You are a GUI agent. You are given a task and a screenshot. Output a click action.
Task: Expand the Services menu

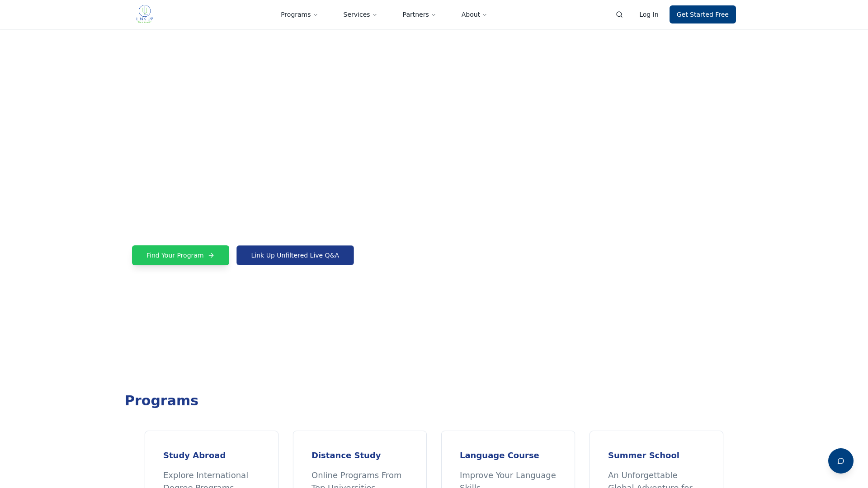pyautogui.click(x=360, y=14)
